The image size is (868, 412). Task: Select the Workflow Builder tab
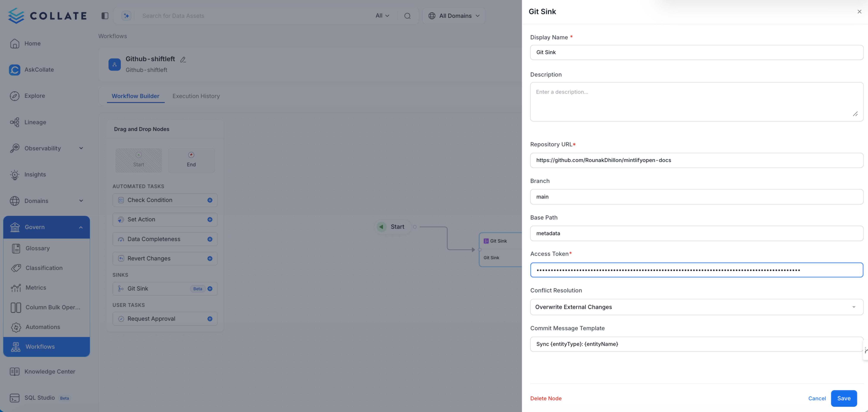click(x=135, y=96)
